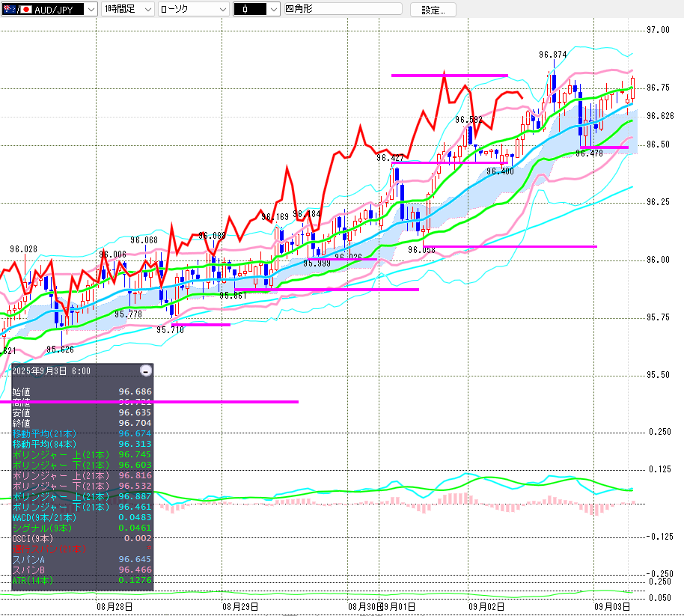Select the Bollinger lower row valued 96.532

pos(82,486)
